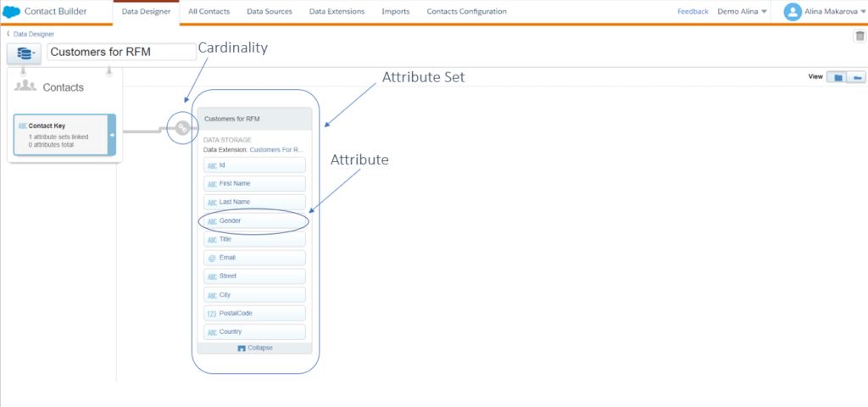Click the cardinality link icon

click(181, 129)
